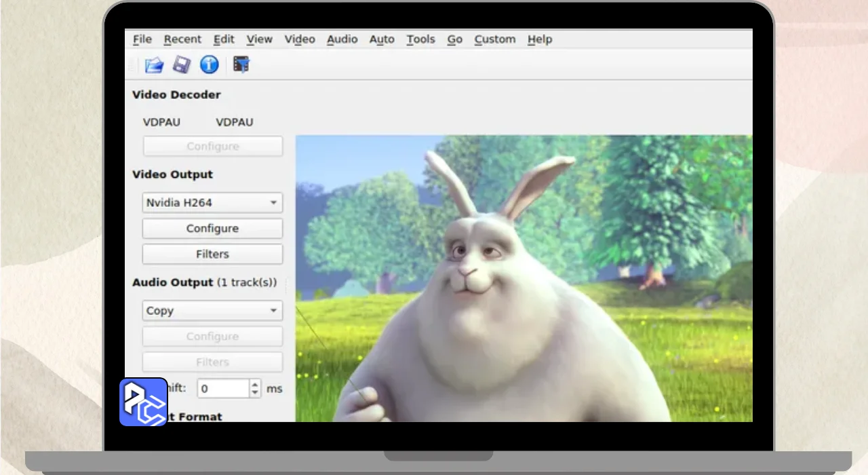
Task: Click the Open Video folder icon
Action: 155,65
